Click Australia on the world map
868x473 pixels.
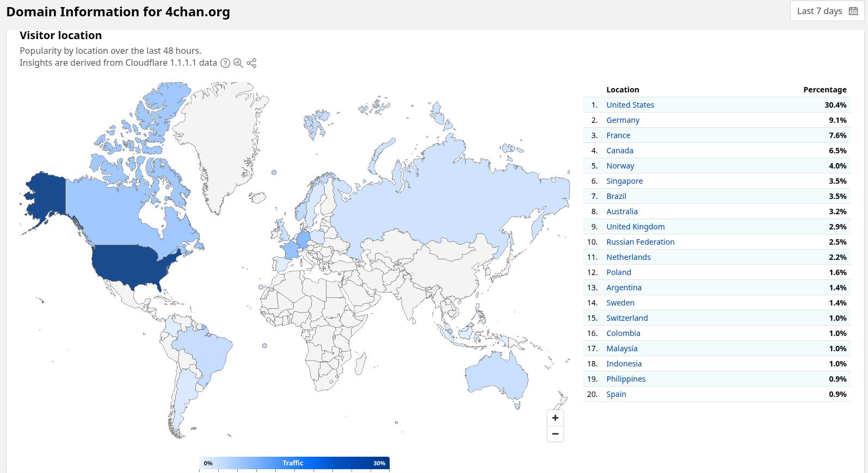click(496, 374)
